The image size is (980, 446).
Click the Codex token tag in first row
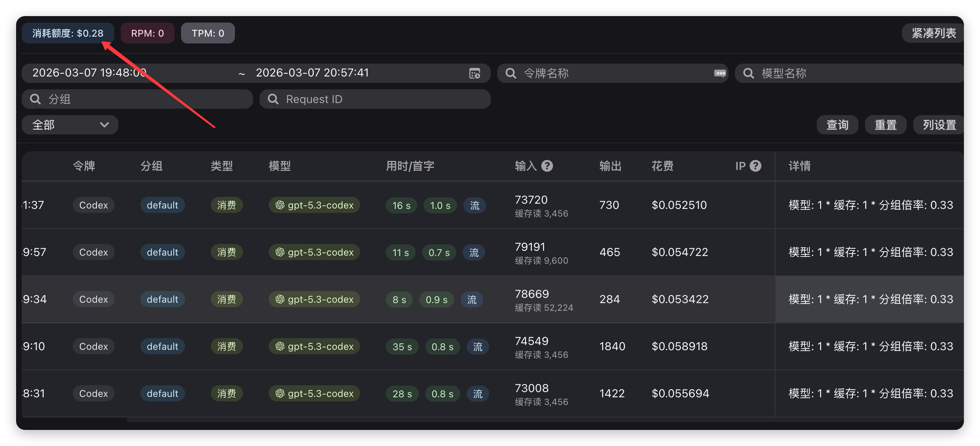tap(93, 205)
